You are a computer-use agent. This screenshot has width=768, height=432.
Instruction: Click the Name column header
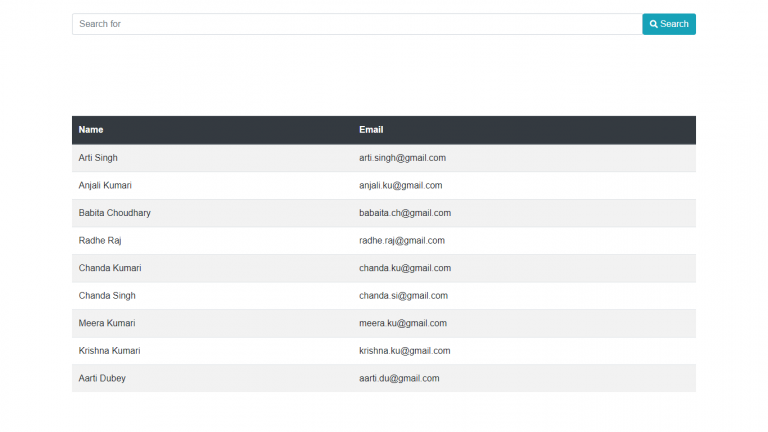(x=91, y=130)
